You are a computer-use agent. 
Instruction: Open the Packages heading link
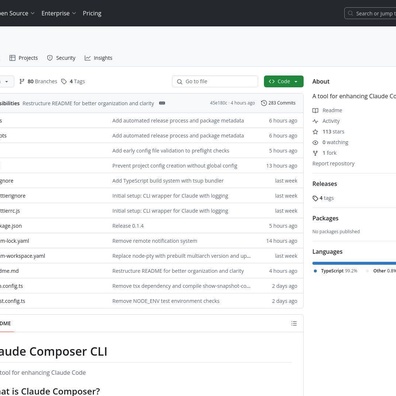point(325,218)
